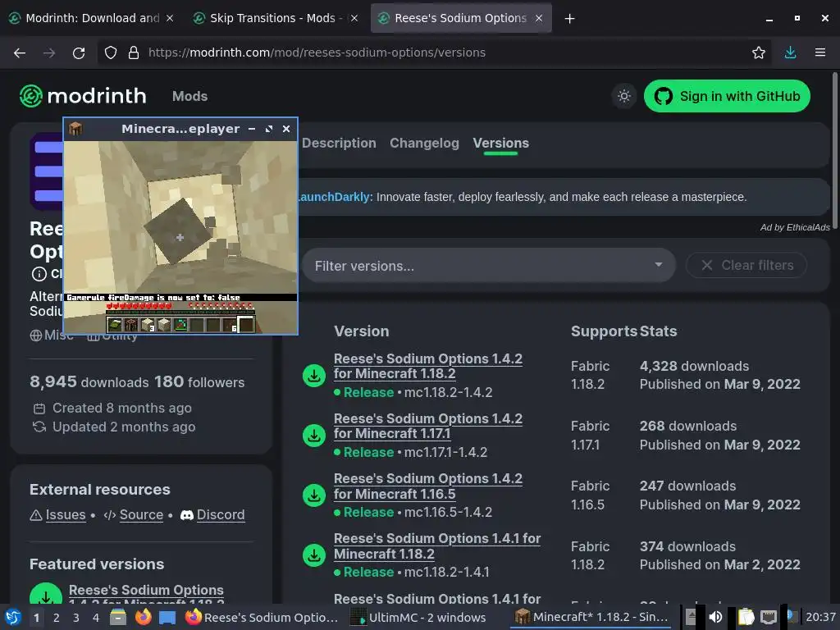Toggle the light/dark theme sun button

coord(624,97)
